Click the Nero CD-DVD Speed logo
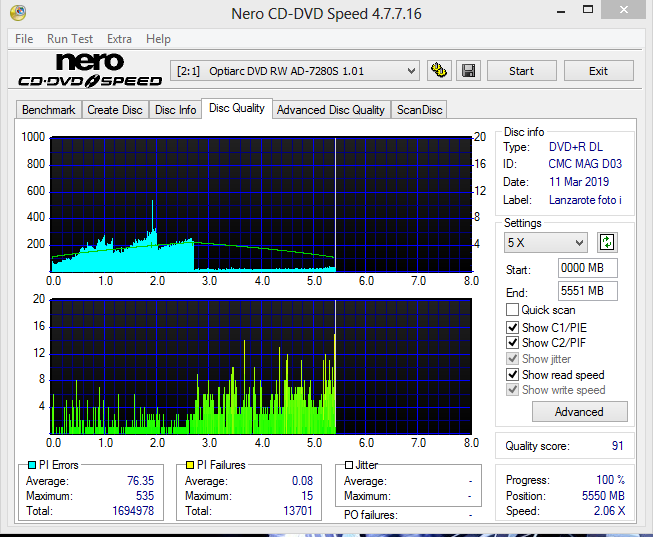 (x=90, y=70)
